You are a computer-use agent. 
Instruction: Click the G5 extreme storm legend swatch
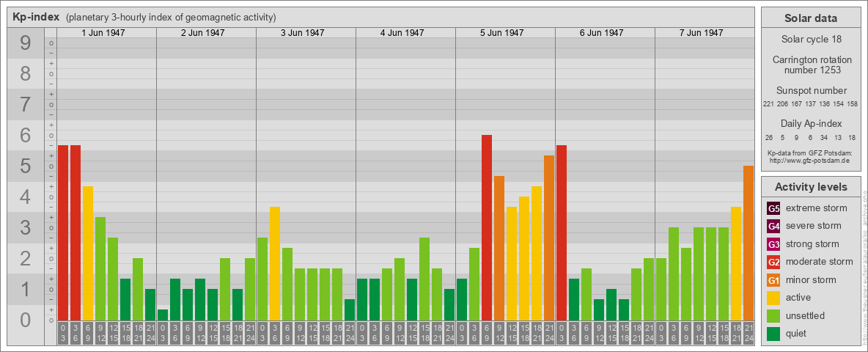(773, 209)
